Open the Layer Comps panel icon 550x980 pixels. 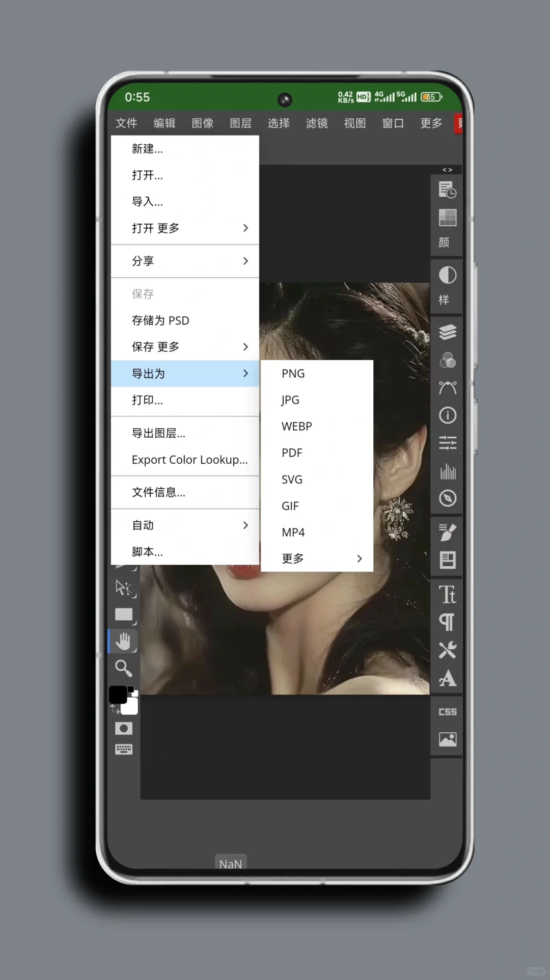[447, 560]
